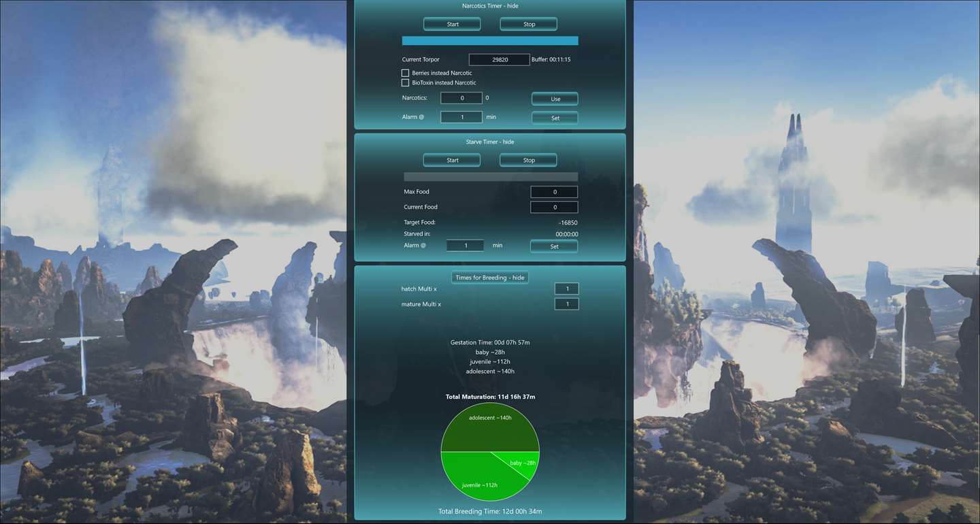Start the Starve Timer
The width and height of the screenshot is (980, 524).
point(452,161)
